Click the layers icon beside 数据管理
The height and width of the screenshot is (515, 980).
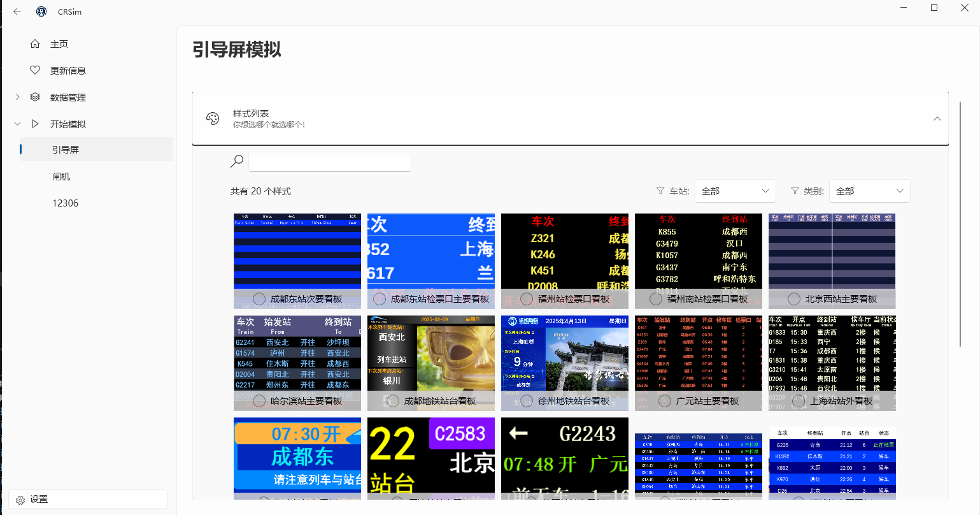tap(36, 98)
